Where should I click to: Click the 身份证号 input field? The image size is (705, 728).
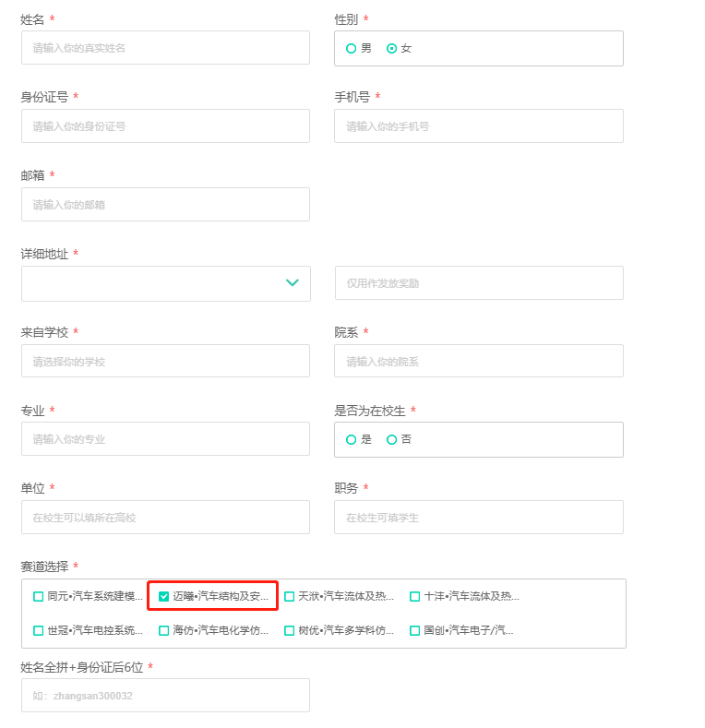click(x=165, y=125)
